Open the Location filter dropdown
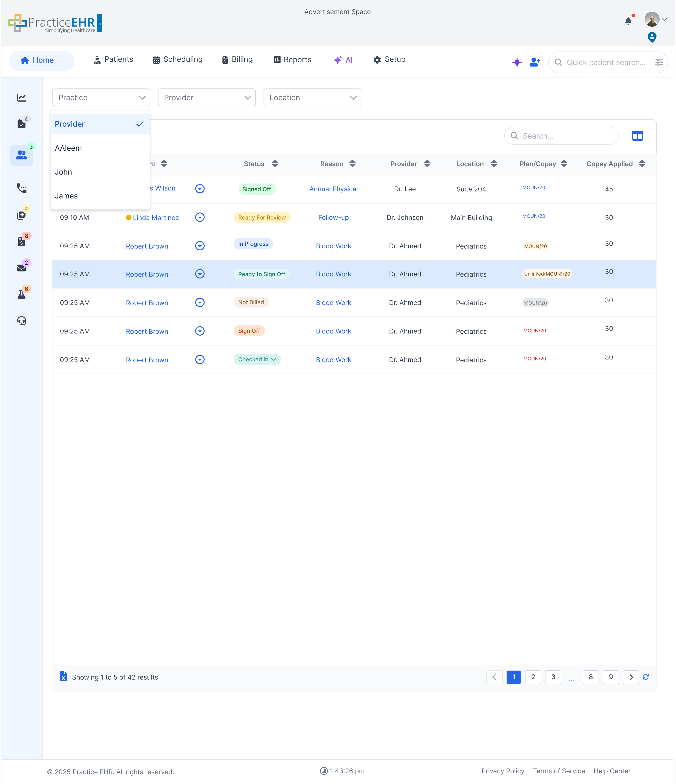 (x=312, y=97)
